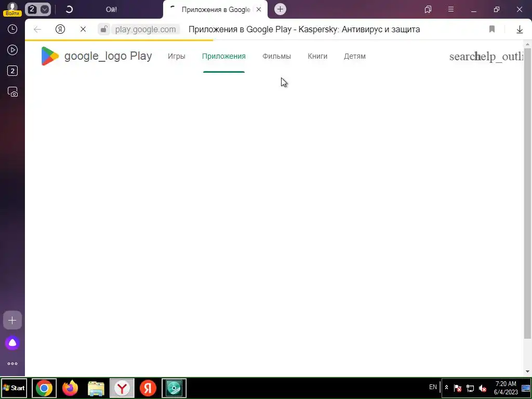Open the sidebar video play icon
This screenshot has width=532, height=399.
[x=12, y=50]
